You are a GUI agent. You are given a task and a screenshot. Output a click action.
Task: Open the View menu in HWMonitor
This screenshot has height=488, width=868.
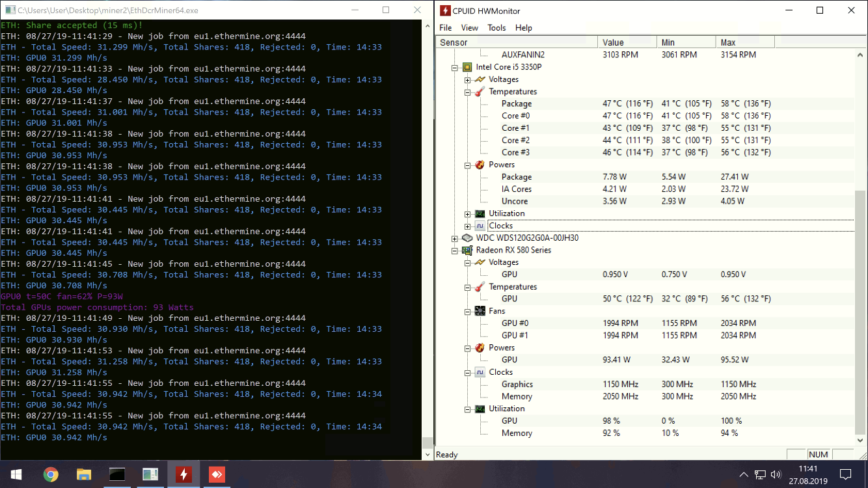pyautogui.click(x=469, y=28)
